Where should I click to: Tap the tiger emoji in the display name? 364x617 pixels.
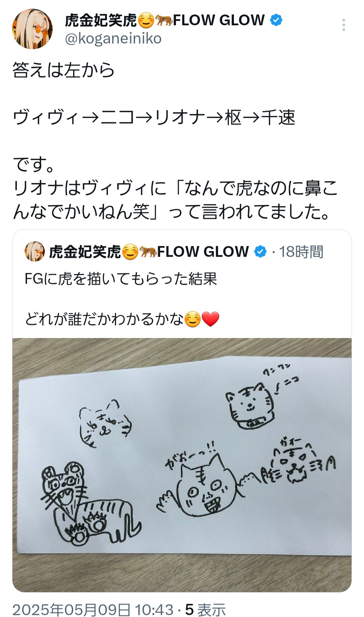(163, 20)
